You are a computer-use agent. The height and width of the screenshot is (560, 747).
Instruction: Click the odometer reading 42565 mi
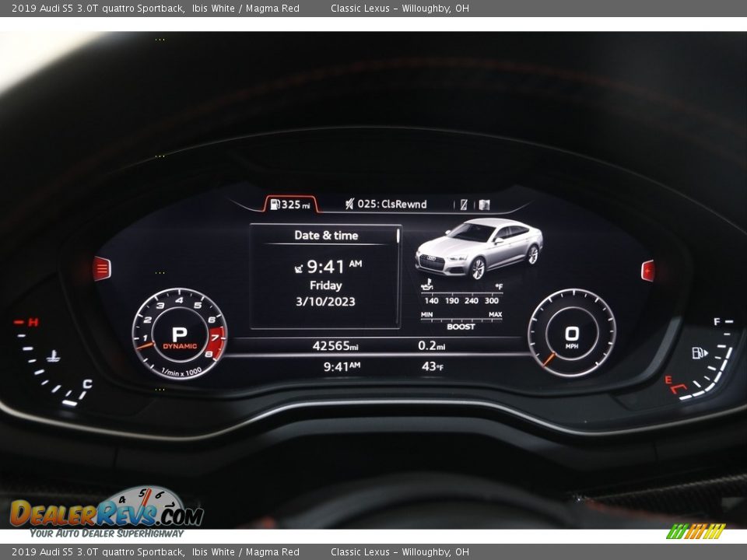335,345
